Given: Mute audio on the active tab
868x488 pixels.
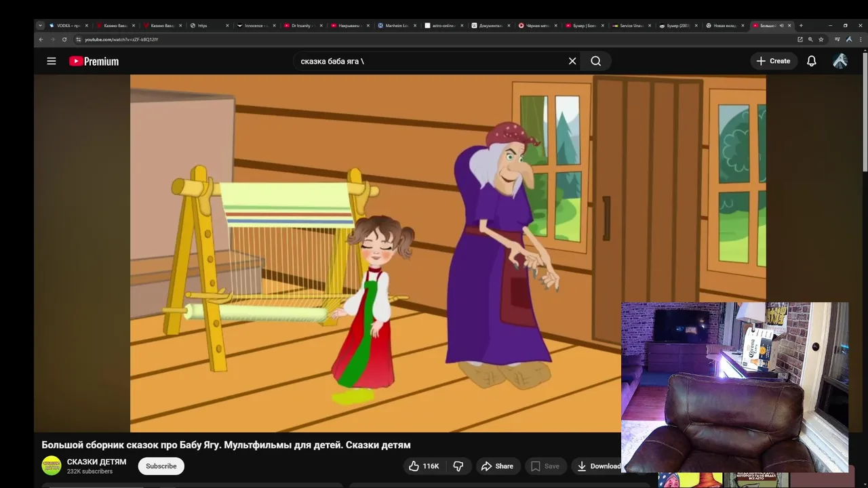Looking at the screenshot, I should [x=781, y=26].
